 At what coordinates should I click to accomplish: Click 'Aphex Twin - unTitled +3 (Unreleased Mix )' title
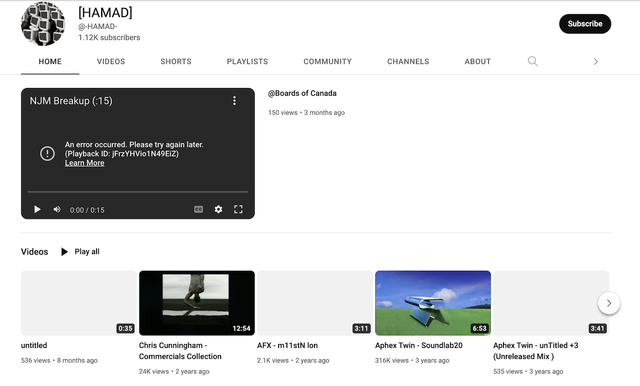point(536,351)
